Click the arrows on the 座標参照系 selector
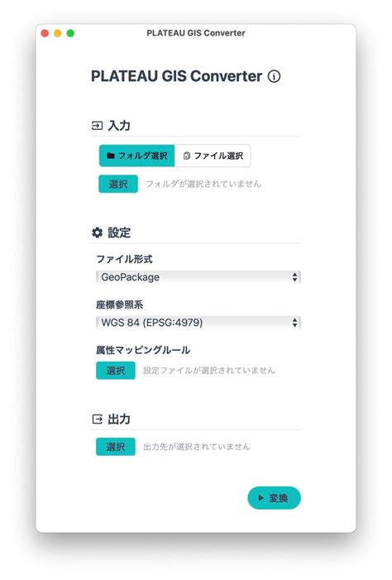Image resolution: width=392 pixels, height=580 pixels. click(x=294, y=323)
